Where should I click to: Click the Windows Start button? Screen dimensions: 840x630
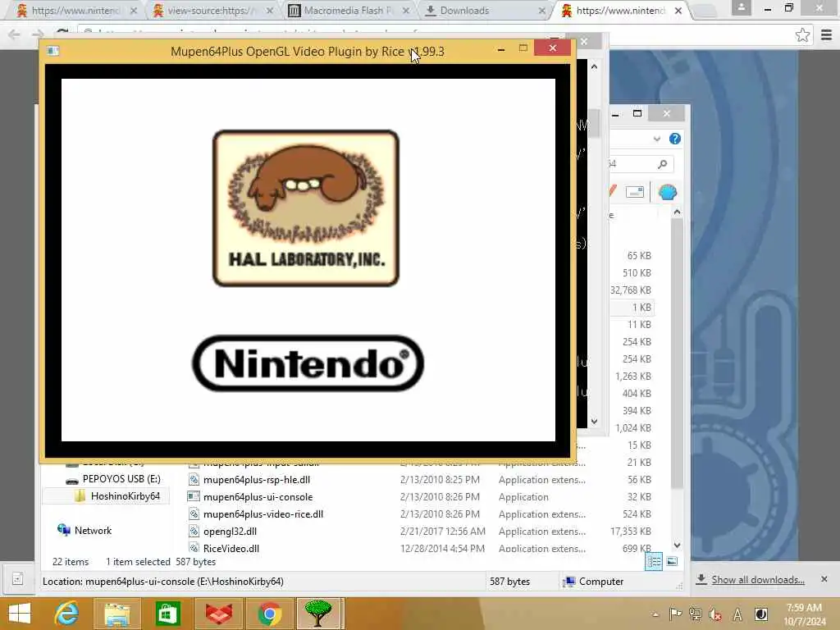click(20, 614)
